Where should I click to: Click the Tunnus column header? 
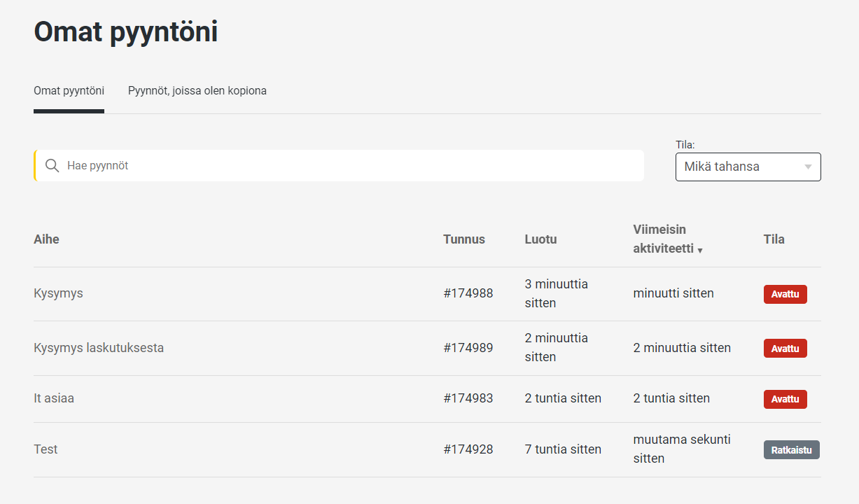click(463, 239)
